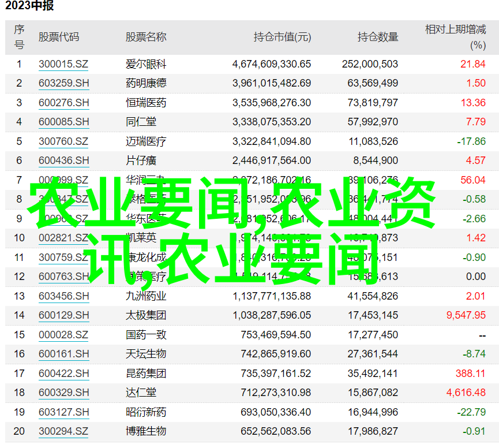Screen dimensions: 499x448
Task: Open stock code 600436.SH link
Action: (x=63, y=160)
